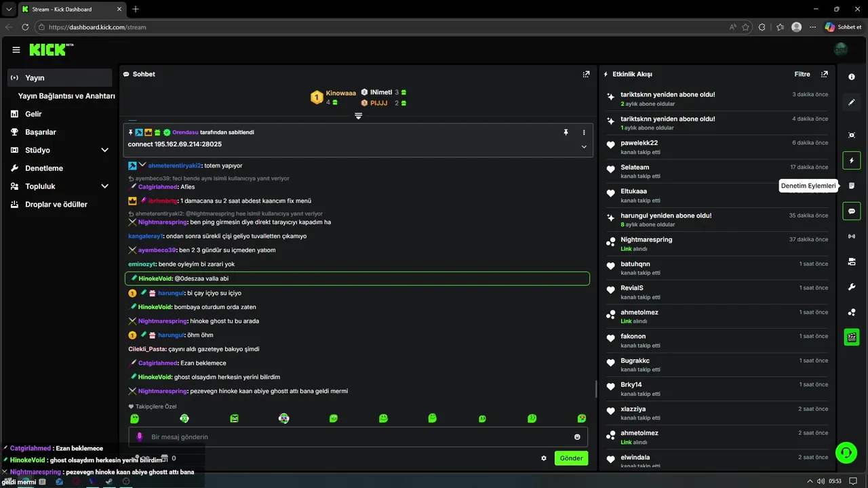Click the fakonon activity entry

coord(717,340)
